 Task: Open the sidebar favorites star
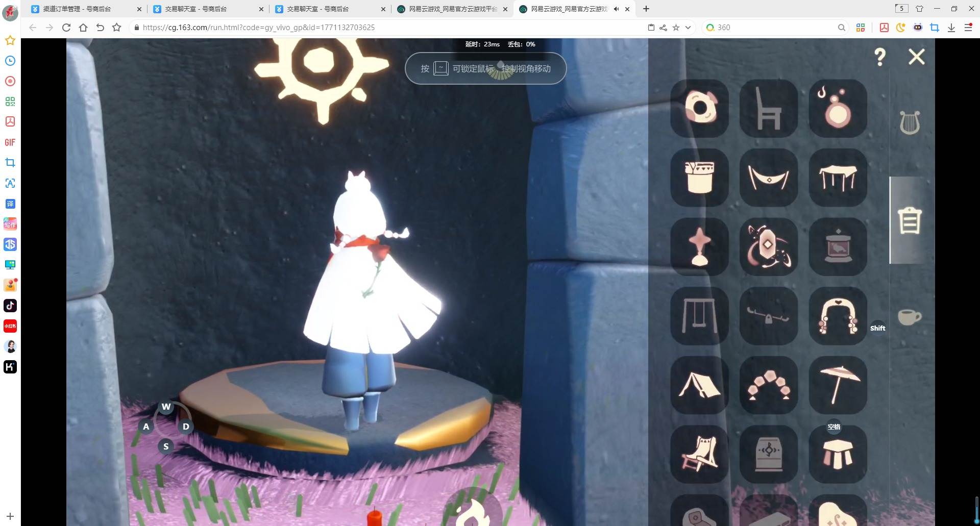point(10,40)
